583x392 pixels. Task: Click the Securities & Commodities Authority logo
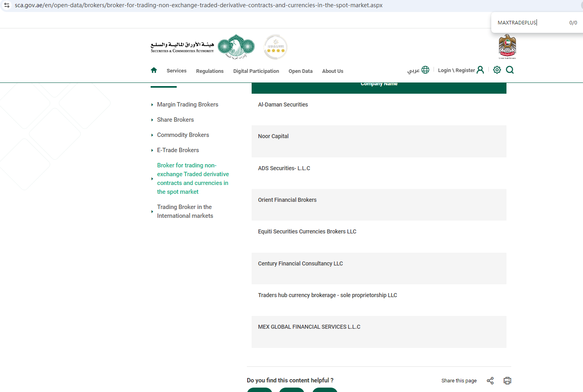click(x=203, y=47)
